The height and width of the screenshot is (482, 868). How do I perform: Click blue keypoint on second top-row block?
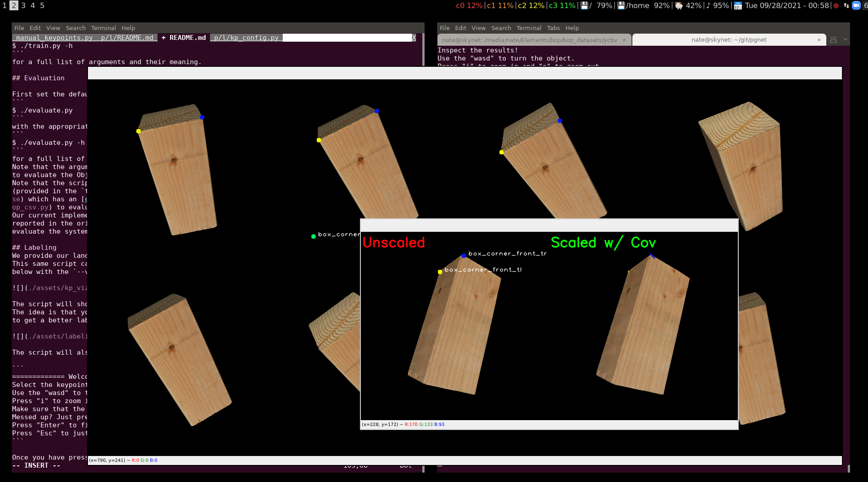click(377, 111)
